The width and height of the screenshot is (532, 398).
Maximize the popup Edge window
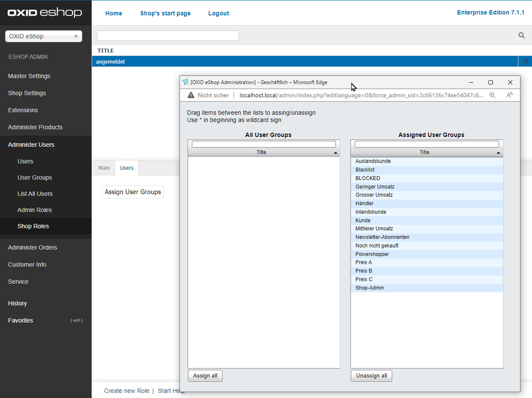point(490,82)
